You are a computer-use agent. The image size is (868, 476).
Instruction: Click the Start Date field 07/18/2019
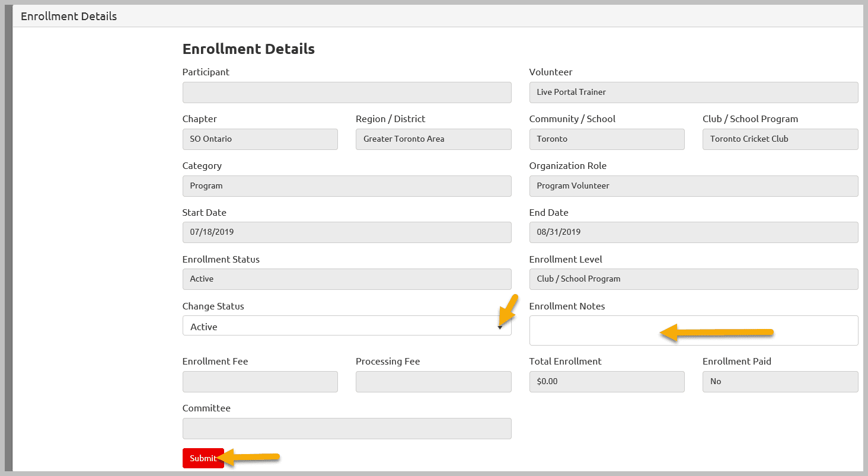pyautogui.click(x=347, y=232)
